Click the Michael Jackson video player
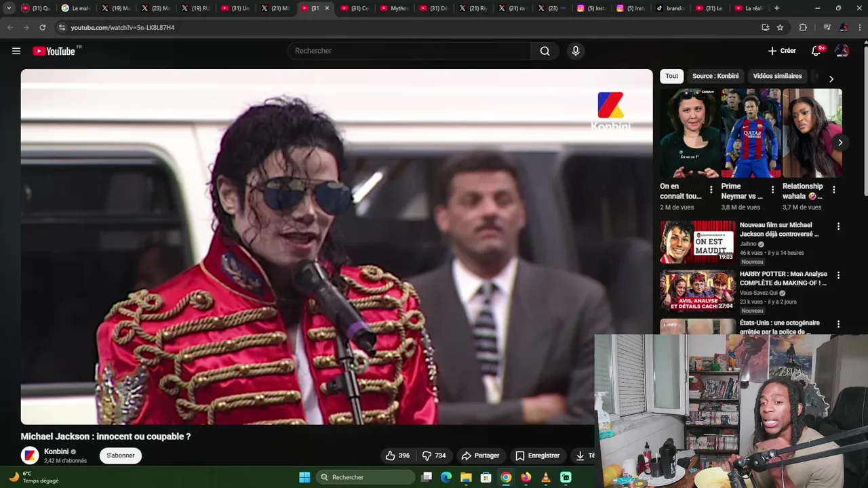This screenshot has height=488, width=868. [336, 247]
